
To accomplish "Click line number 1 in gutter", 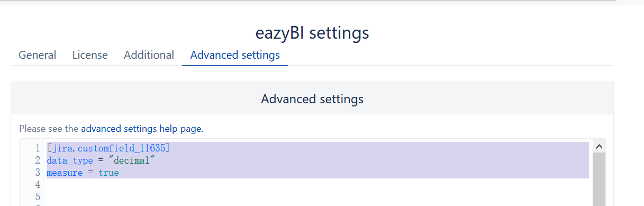I will (37, 148).
